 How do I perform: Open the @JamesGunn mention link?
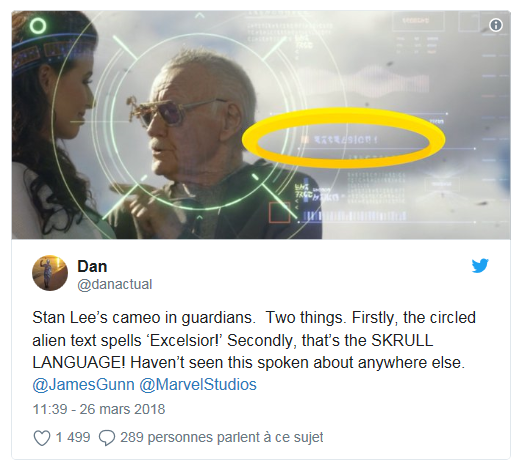coord(83,384)
